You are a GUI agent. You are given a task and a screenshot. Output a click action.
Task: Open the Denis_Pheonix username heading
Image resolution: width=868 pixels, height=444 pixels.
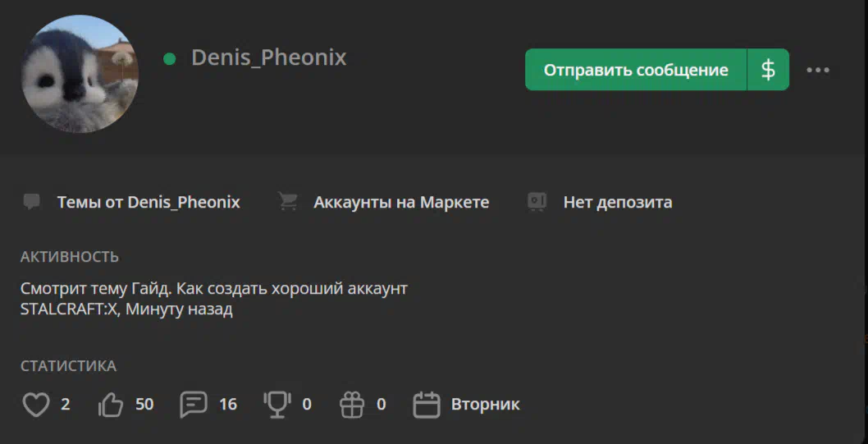pyautogui.click(x=269, y=57)
